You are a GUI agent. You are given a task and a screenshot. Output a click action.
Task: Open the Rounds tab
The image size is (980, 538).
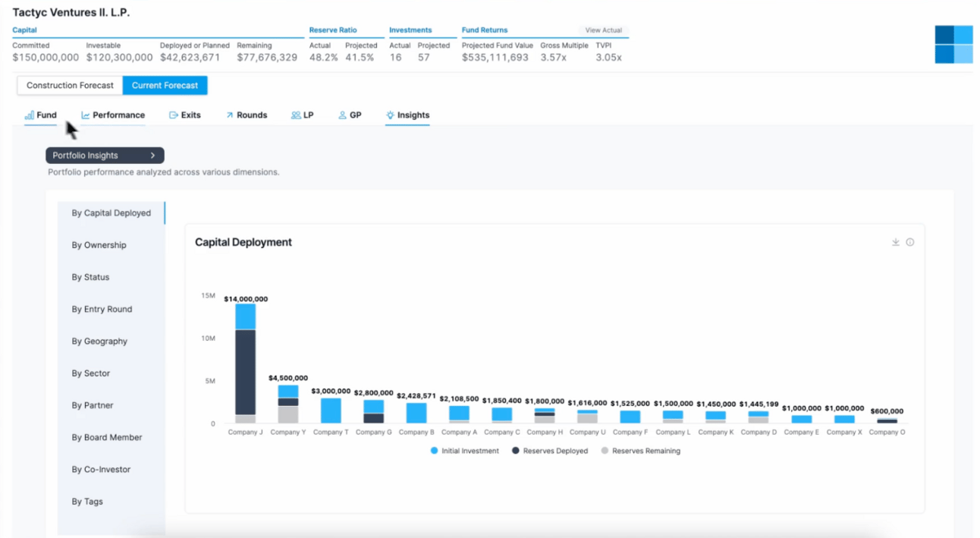click(x=246, y=115)
